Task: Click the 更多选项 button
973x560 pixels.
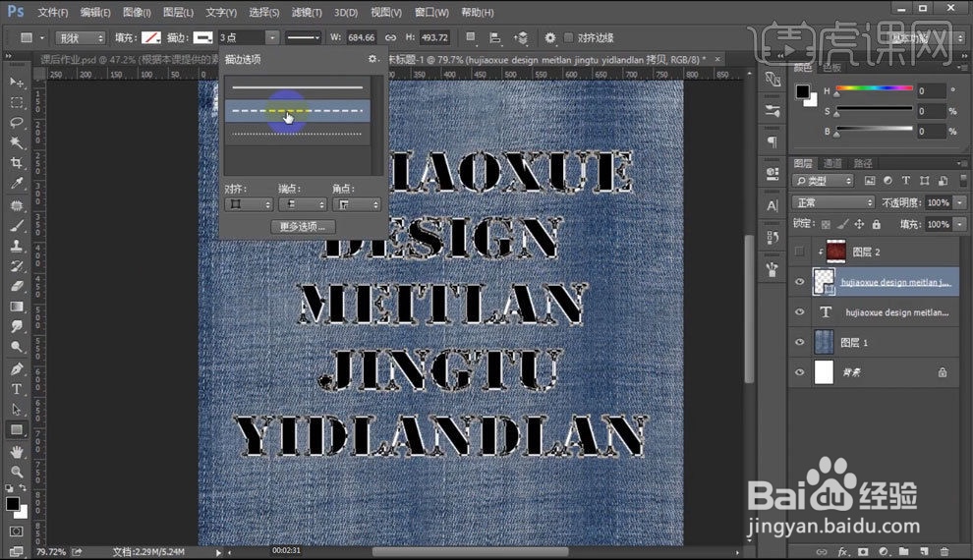Action: point(302,226)
